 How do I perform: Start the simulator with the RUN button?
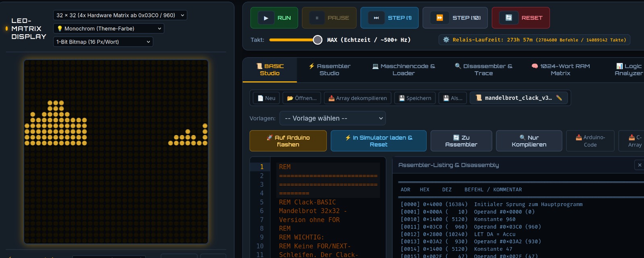click(x=274, y=18)
